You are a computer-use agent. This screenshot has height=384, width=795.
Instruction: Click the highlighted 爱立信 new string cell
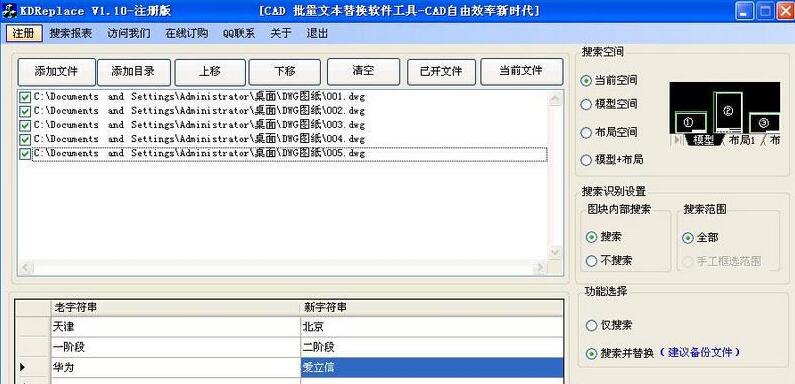coord(431,368)
